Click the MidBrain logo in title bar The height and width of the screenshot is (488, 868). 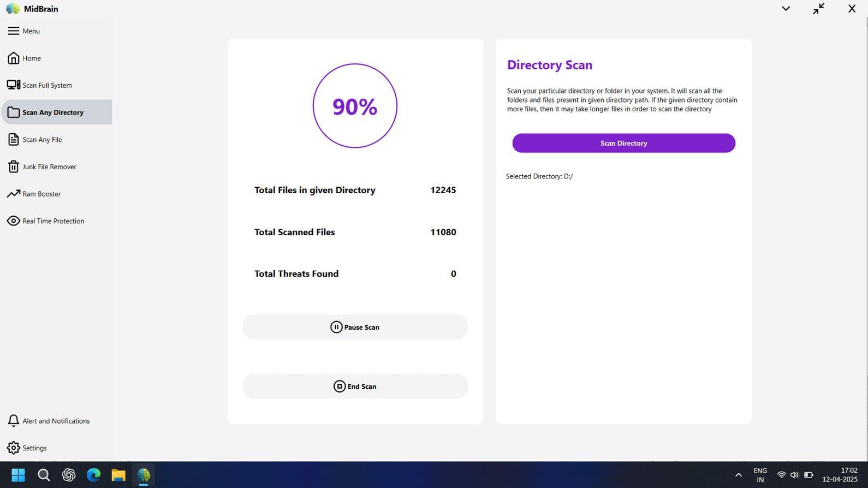pos(13,9)
